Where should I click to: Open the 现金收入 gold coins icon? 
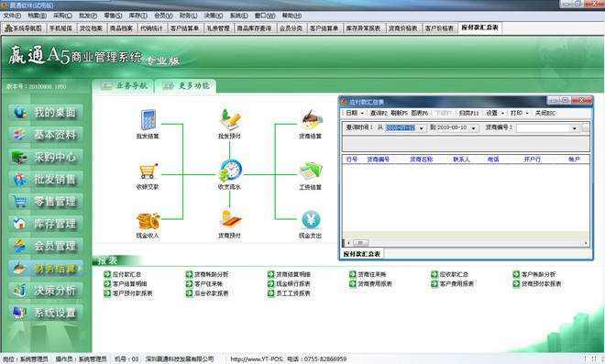point(148,221)
